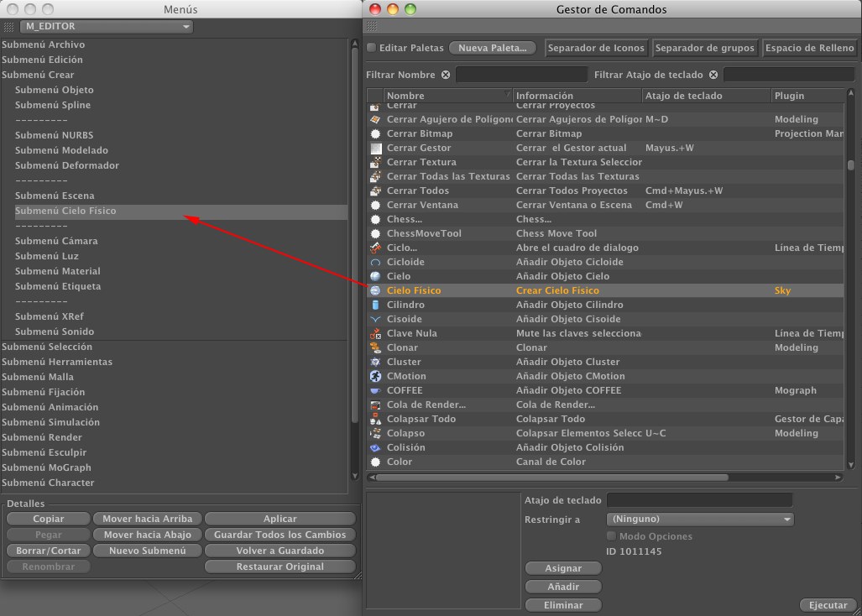Screen dimensions: 862x616
Task: Select the Cilindro object icon
Action: 375,305
